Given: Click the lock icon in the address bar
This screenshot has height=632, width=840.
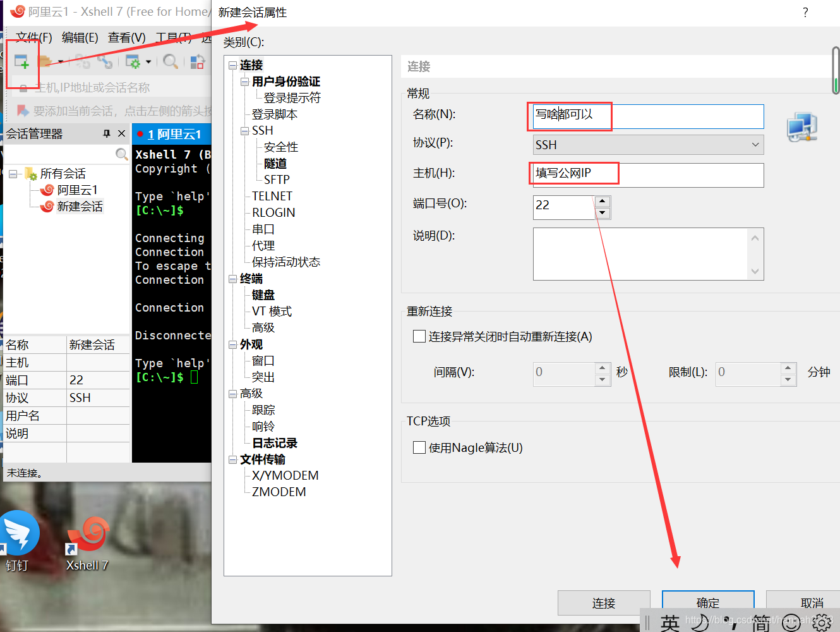Looking at the screenshot, I should click(23, 88).
